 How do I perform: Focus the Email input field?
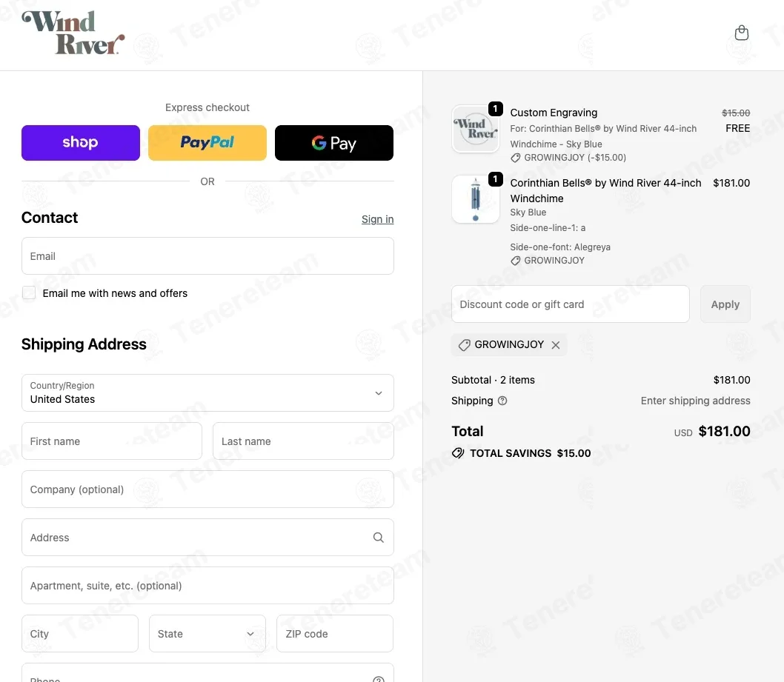(207, 256)
